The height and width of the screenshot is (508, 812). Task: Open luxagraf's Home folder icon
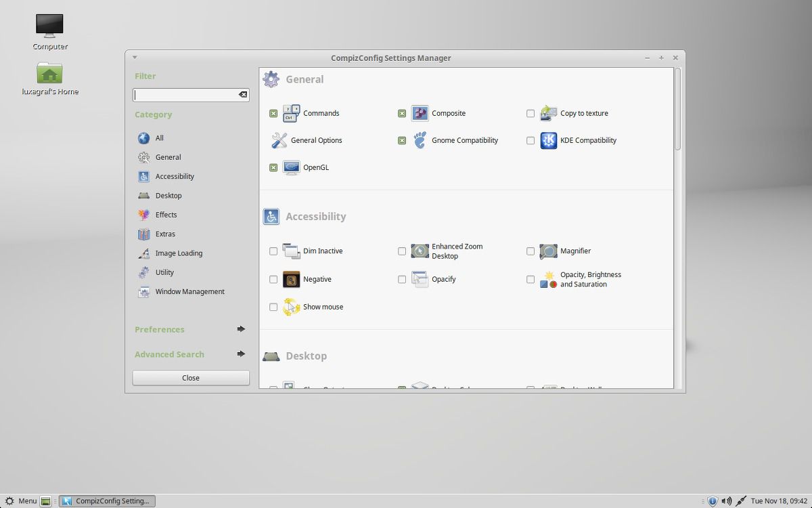pyautogui.click(x=49, y=72)
